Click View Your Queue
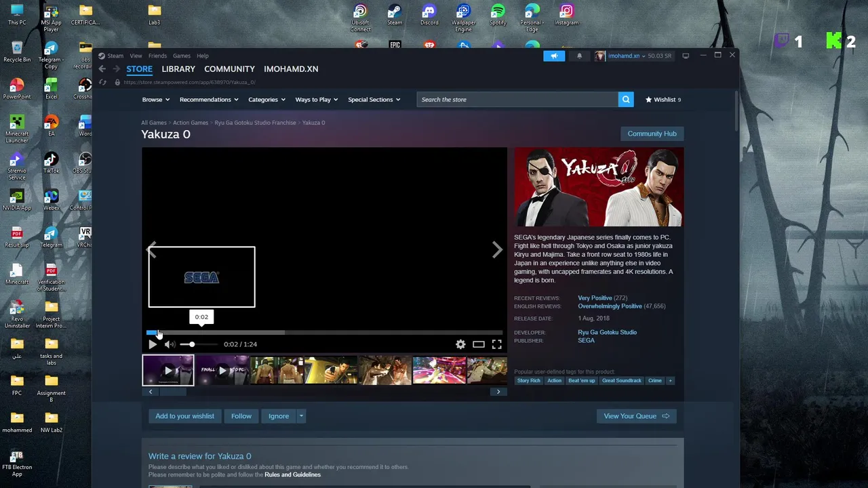 [636, 416]
